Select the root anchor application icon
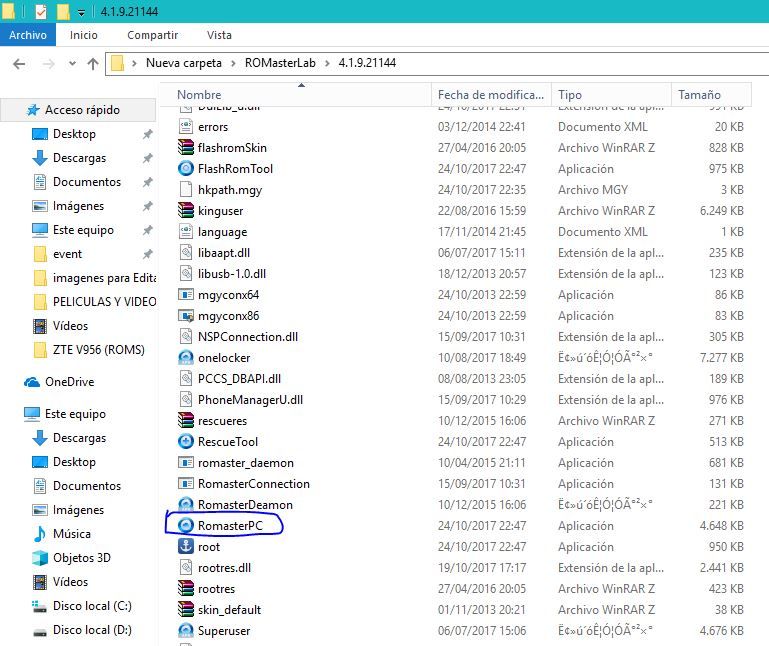The height and width of the screenshot is (646, 769). pyautogui.click(x=185, y=546)
